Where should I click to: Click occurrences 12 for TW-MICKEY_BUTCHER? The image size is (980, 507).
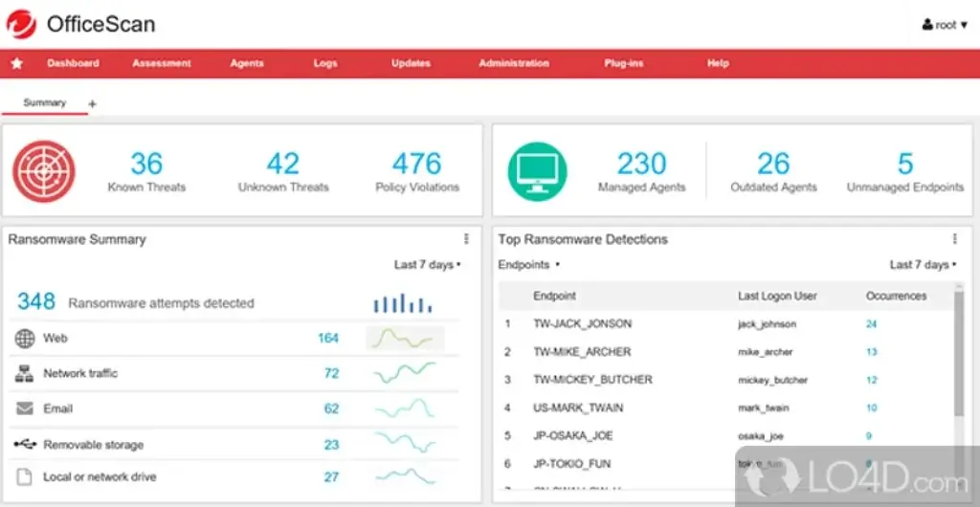pyautogui.click(x=871, y=380)
